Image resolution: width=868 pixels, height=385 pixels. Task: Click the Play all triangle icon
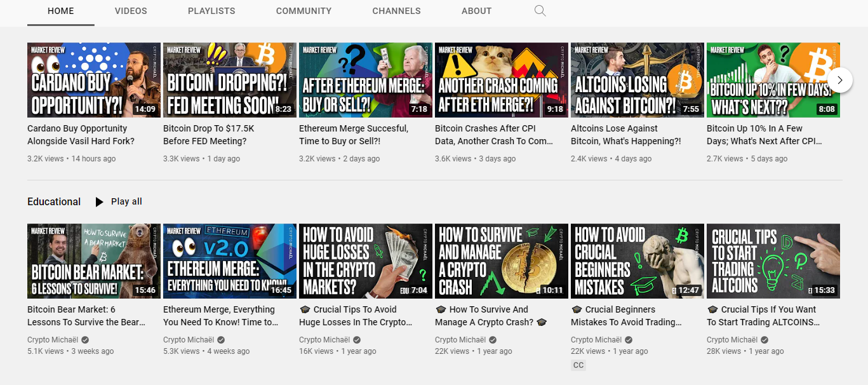(x=99, y=201)
